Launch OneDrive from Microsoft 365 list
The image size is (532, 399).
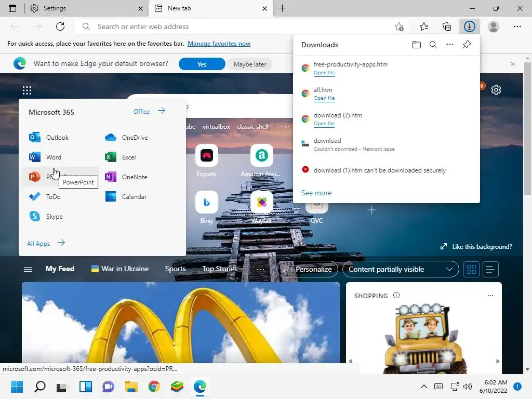click(127, 137)
